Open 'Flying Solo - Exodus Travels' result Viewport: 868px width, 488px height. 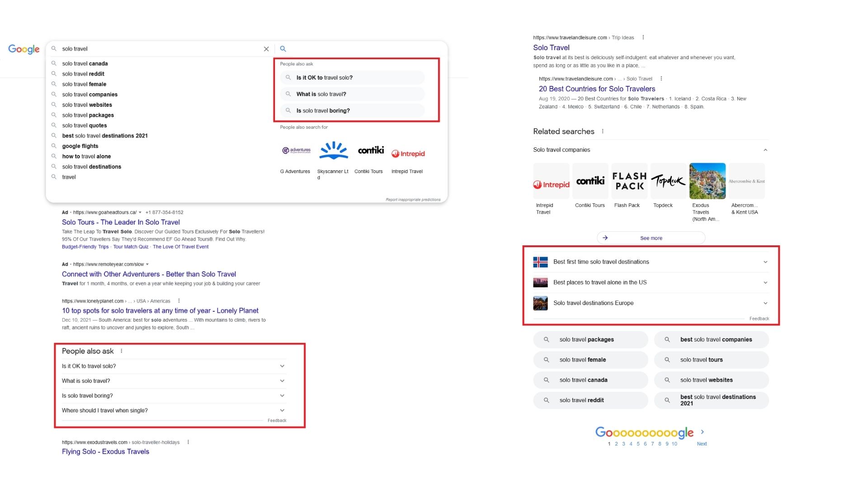click(105, 452)
